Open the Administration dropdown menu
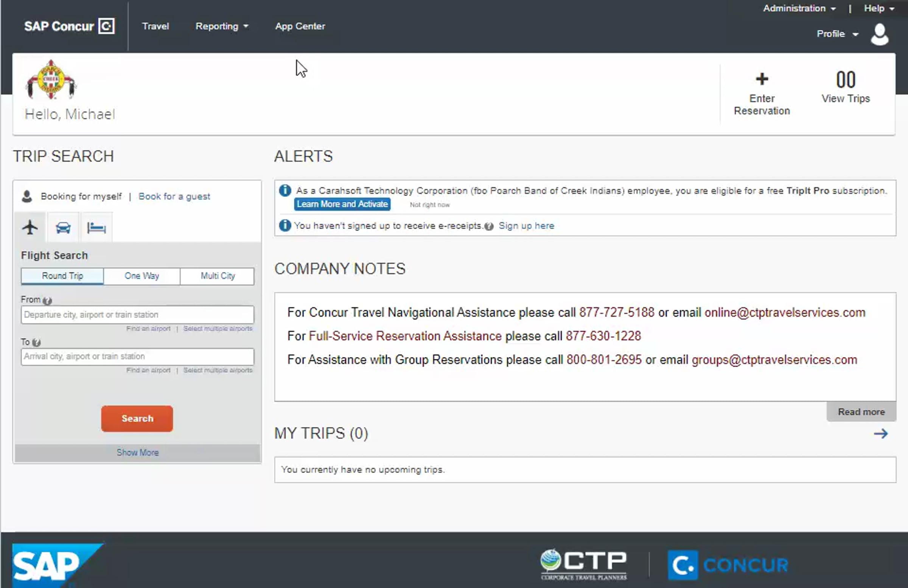The height and width of the screenshot is (588, 908). pyautogui.click(x=800, y=8)
